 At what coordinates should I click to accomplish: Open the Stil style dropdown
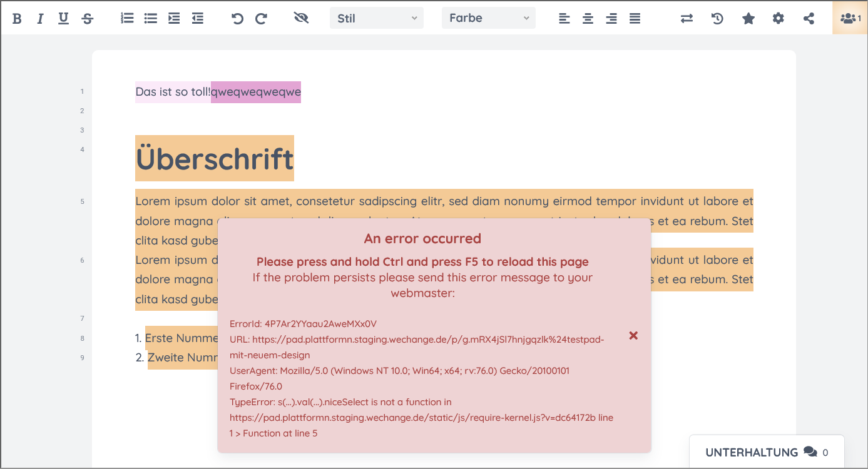tap(377, 18)
